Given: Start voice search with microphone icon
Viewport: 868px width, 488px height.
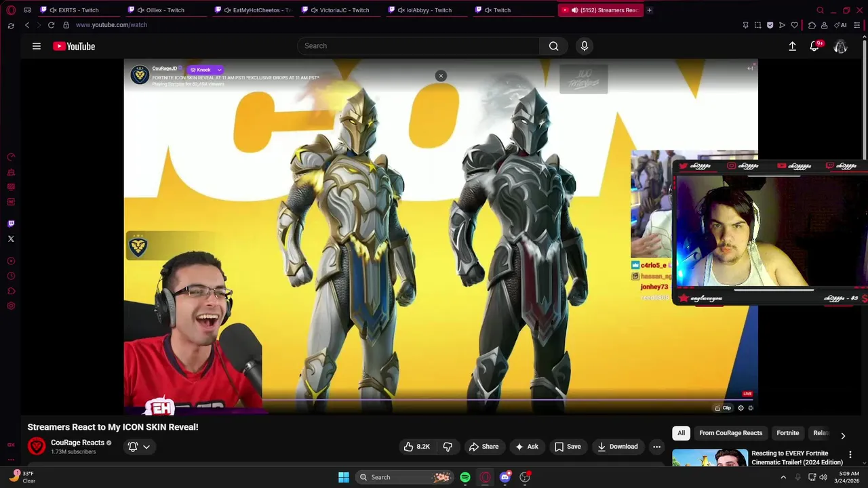Looking at the screenshot, I should click(x=585, y=46).
